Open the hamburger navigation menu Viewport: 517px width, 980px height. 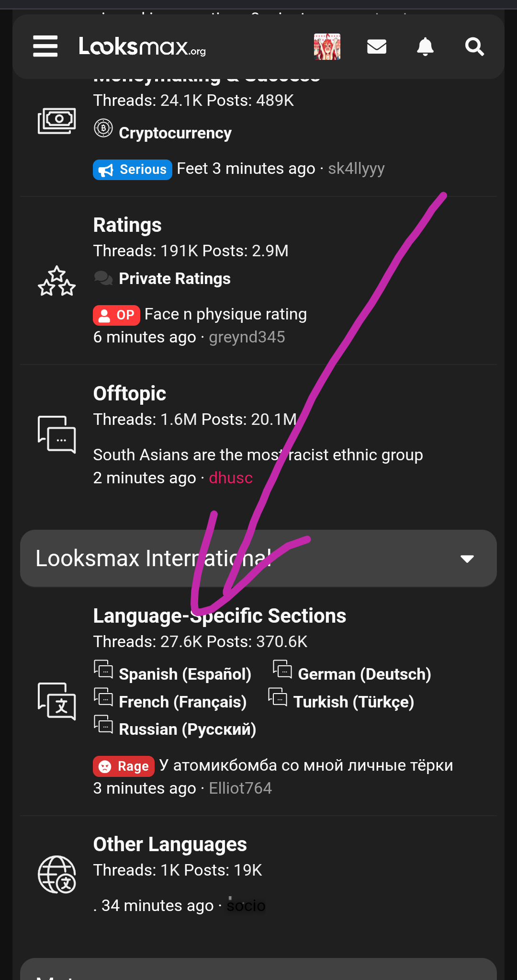(45, 46)
